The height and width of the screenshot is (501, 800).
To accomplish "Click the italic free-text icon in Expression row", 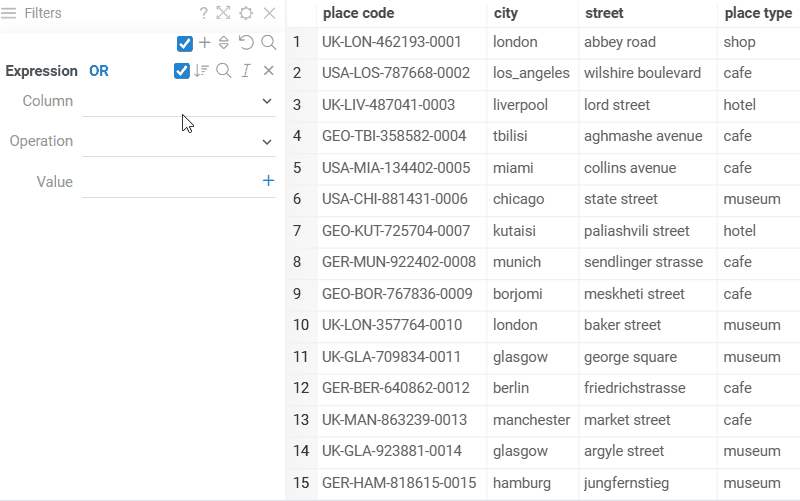I will 246,70.
